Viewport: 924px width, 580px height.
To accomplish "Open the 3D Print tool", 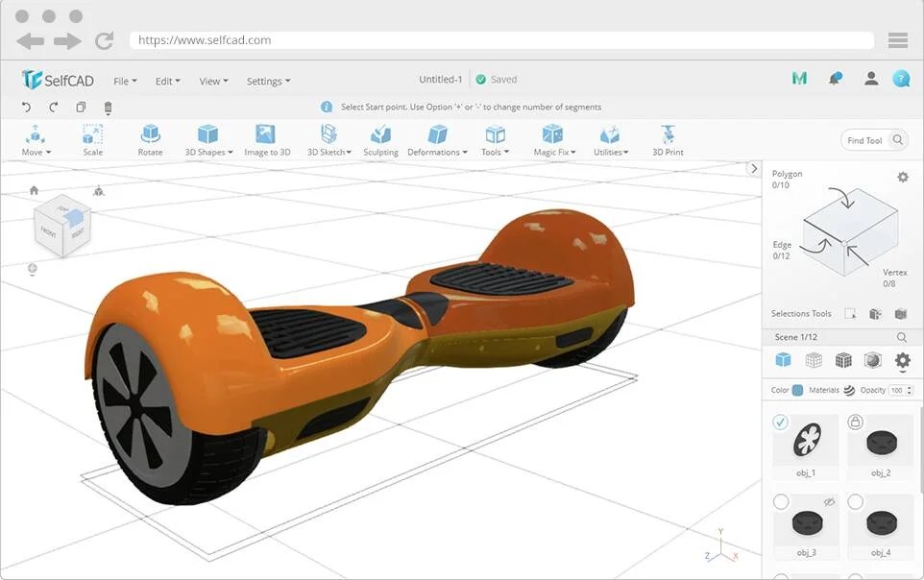I will click(667, 139).
